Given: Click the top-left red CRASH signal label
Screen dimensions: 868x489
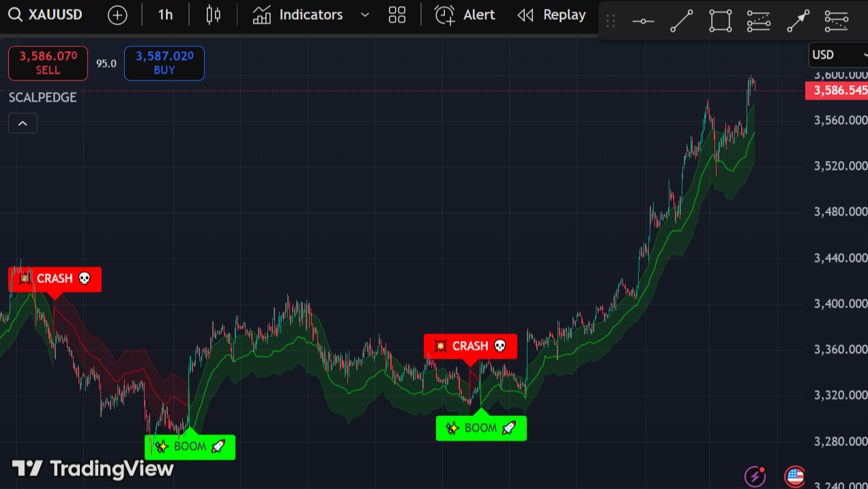Looking at the screenshot, I should tap(55, 279).
